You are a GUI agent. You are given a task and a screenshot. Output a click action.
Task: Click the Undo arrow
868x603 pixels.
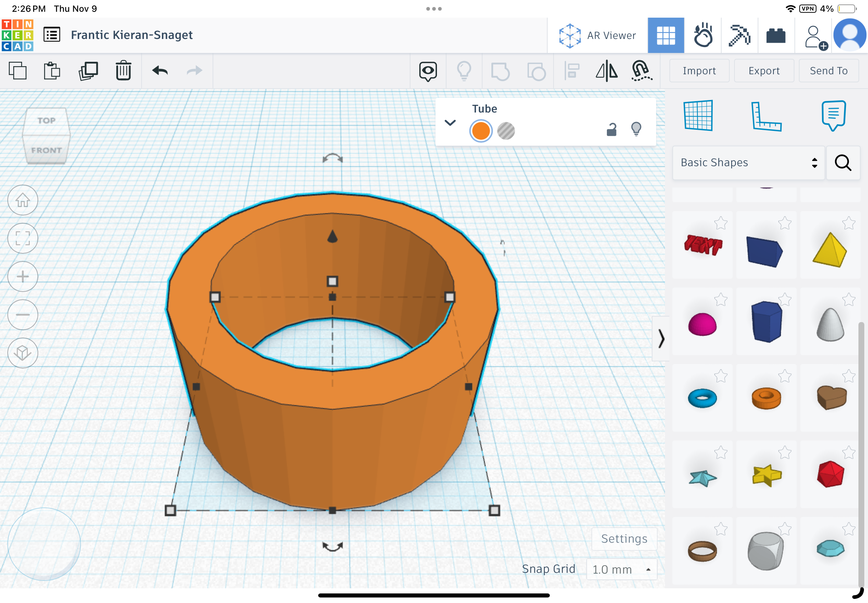(160, 71)
